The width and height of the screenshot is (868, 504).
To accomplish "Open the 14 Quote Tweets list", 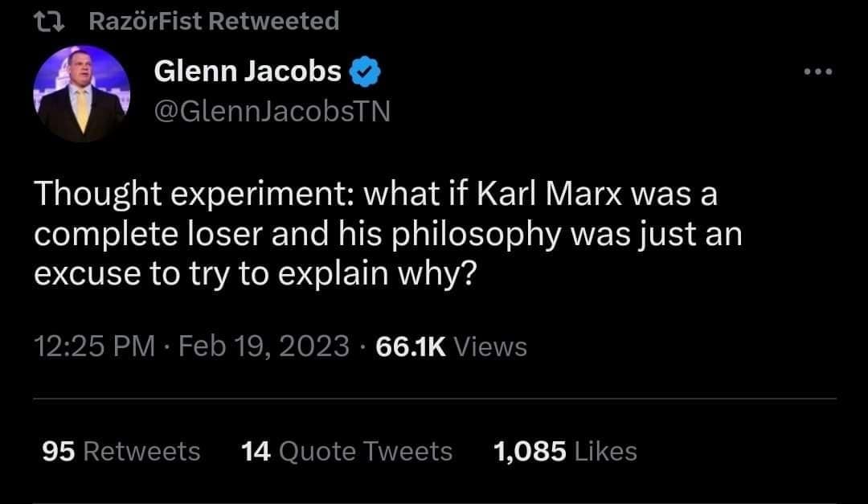I will click(346, 451).
